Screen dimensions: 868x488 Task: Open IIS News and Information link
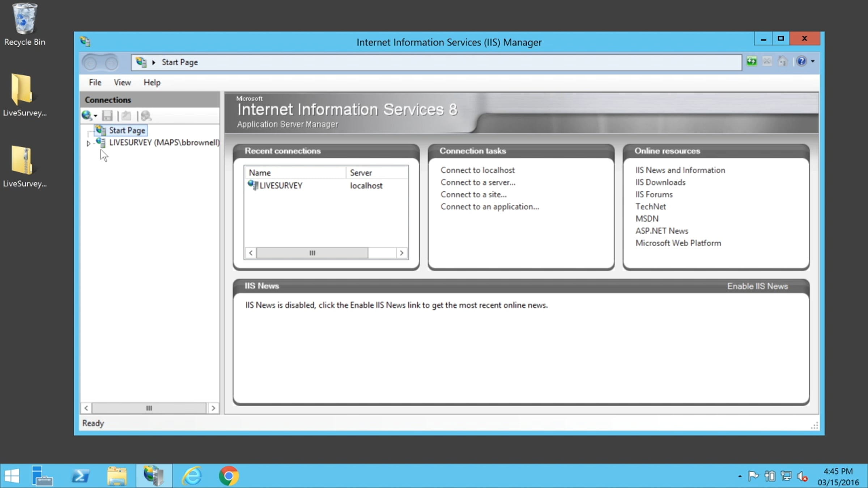(680, 170)
